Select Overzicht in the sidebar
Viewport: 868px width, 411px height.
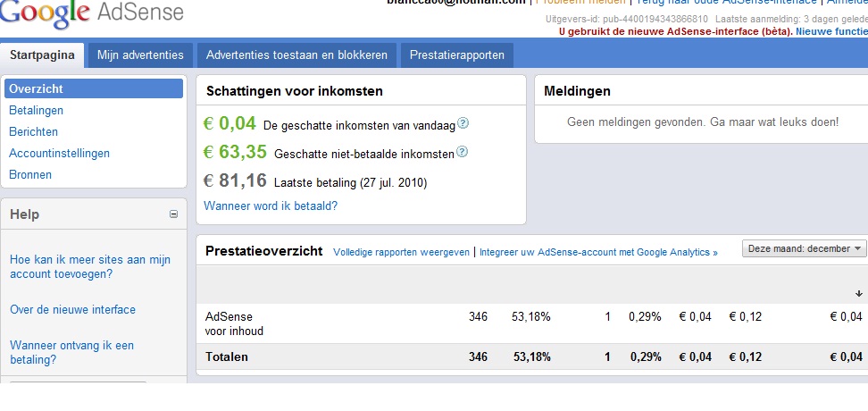point(94,88)
